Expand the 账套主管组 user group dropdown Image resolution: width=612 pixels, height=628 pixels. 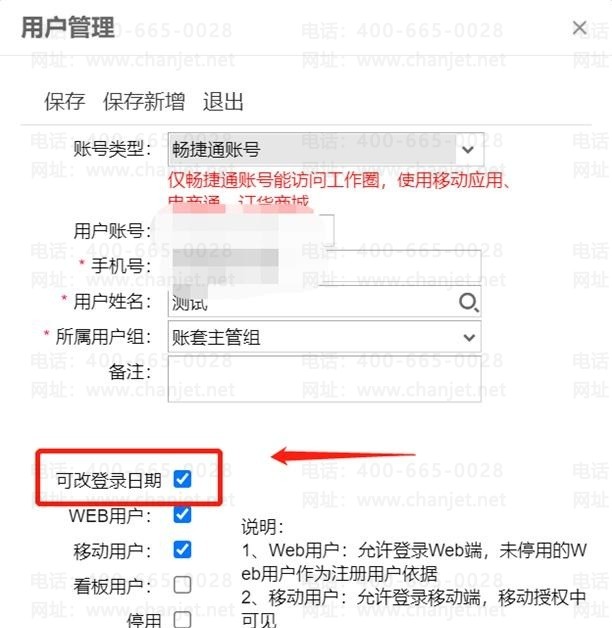tap(324, 337)
